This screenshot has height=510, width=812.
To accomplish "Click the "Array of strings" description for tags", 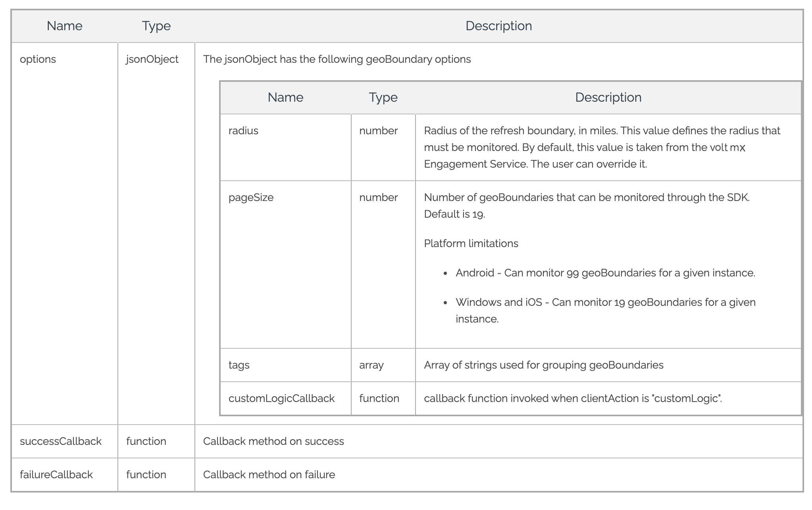I will click(x=544, y=365).
